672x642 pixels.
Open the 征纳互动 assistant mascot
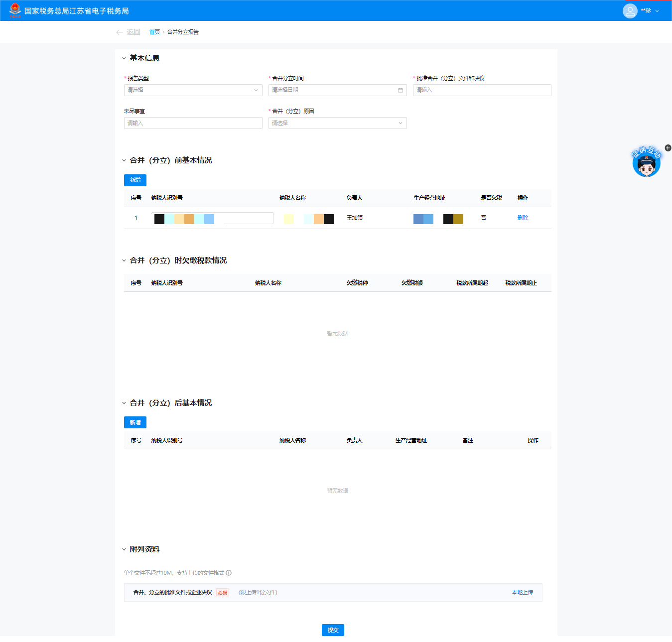646,163
